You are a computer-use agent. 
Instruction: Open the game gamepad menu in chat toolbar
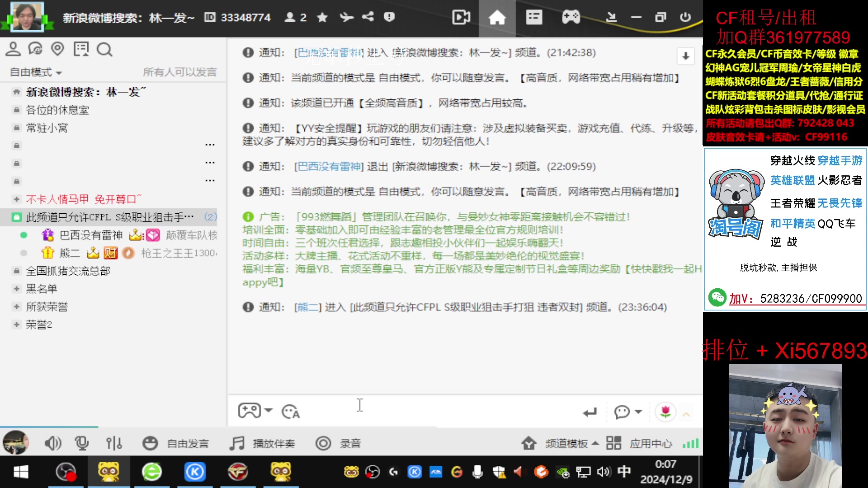click(255, 411)
